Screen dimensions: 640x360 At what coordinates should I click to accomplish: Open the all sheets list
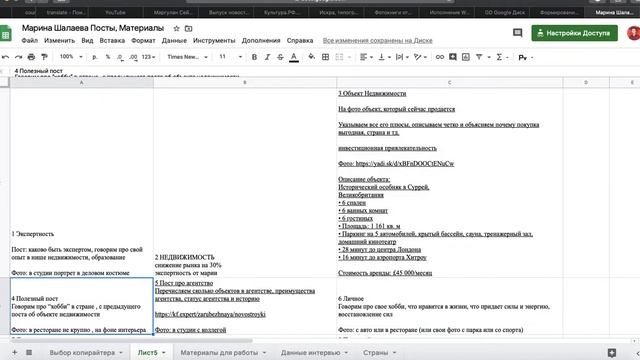[x=29, y=352]
